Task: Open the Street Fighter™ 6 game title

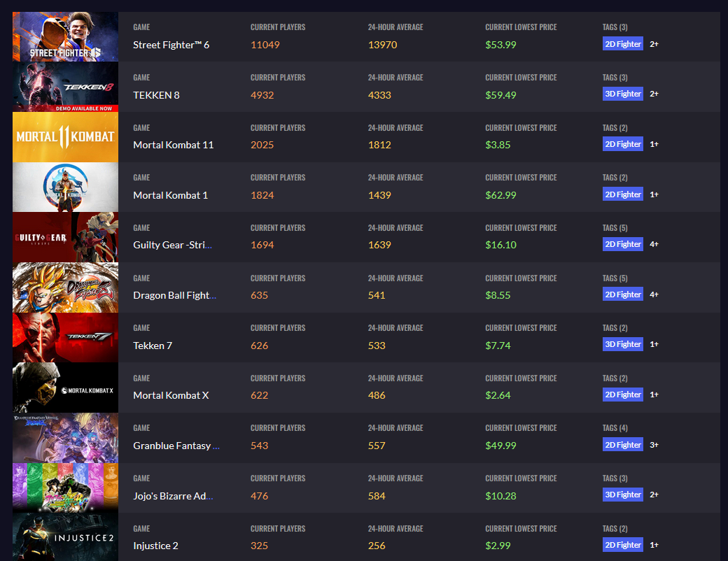Action: 171,45
